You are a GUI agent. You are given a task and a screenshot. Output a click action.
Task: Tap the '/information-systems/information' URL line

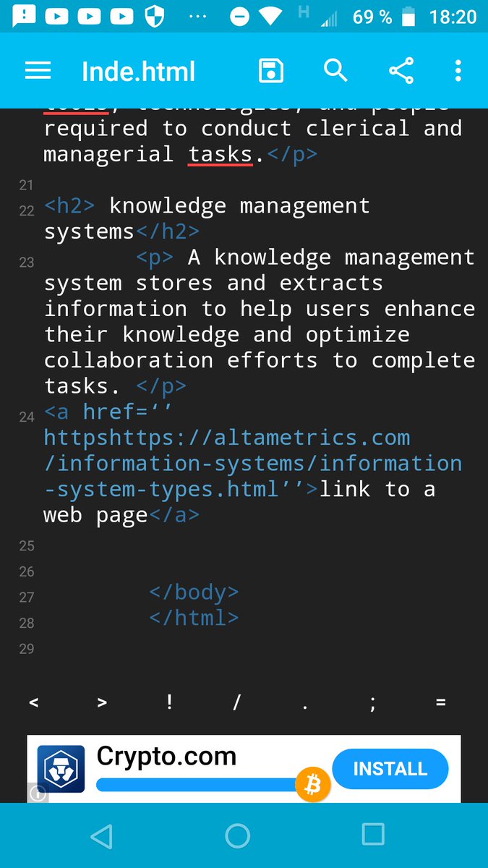pyautogui.click(x=253, y=464)
